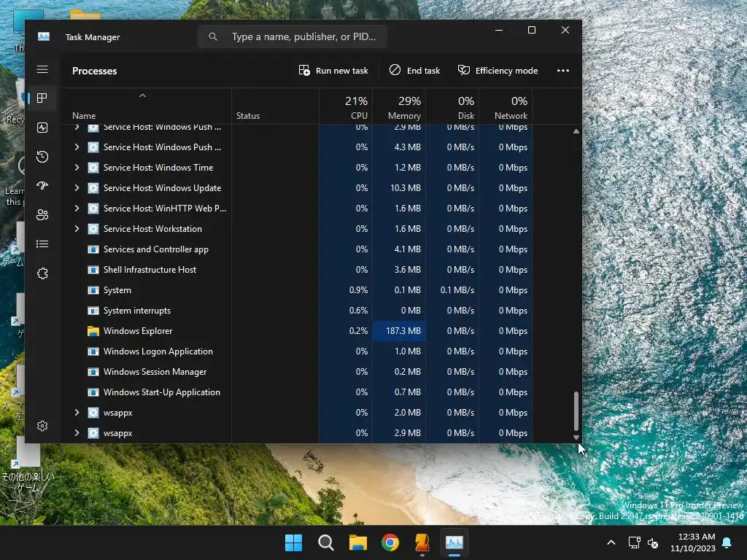Viewport: 747px width, 560px height.
Task: Sort by the CPU column header
Action: 346,106
